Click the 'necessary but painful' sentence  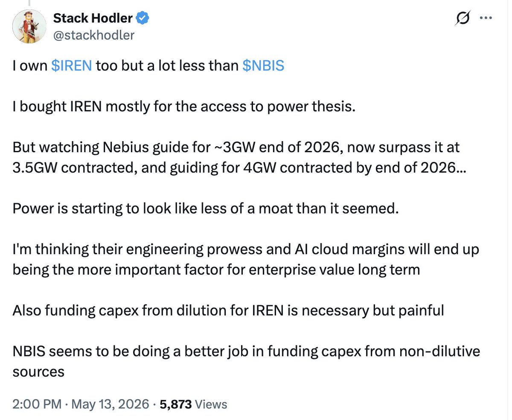(x=228, y=310)
